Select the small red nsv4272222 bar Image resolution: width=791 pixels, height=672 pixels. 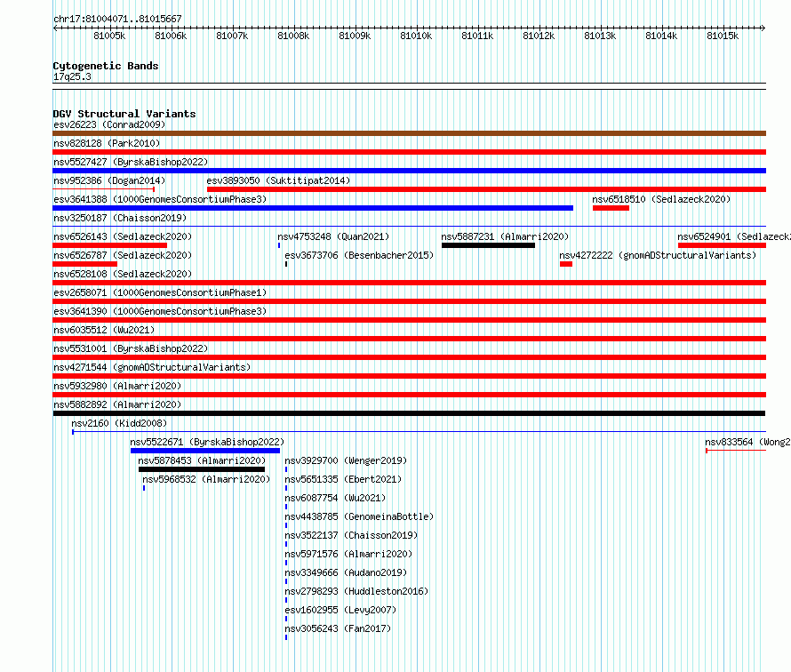(x=566, y=264)
